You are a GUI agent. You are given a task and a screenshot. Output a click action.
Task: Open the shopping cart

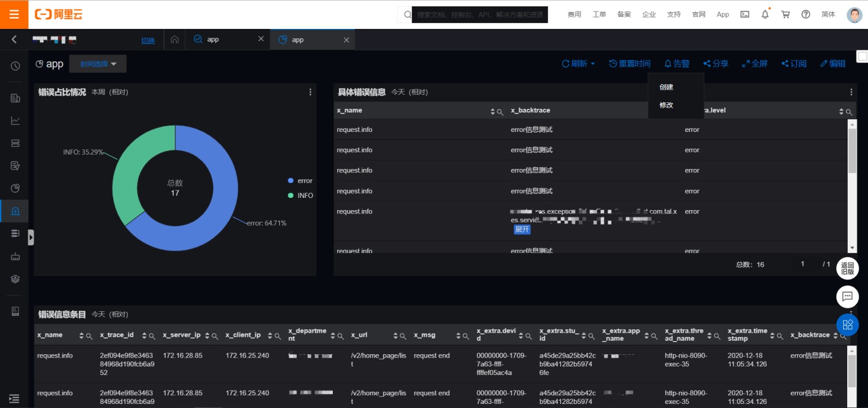tap(785, 14)
